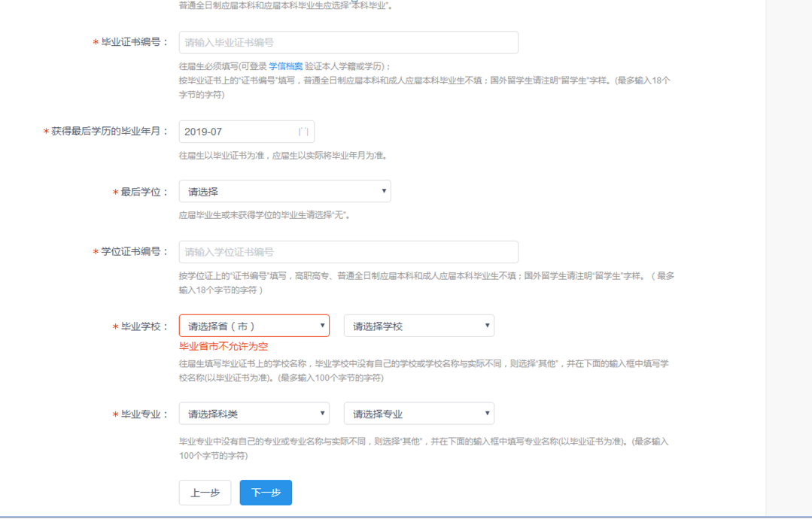Screen dimensions: 812x519
Task: Expand the 请选择专业 dropdown
Action: 418,414
